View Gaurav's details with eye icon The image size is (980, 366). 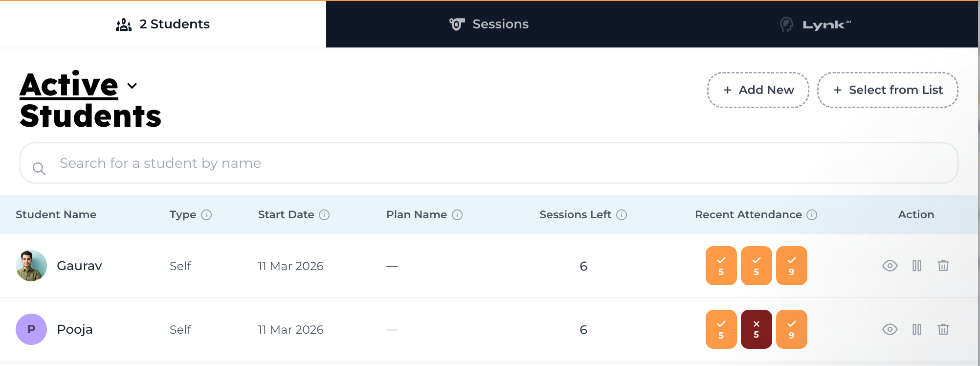tap(890, 266)
